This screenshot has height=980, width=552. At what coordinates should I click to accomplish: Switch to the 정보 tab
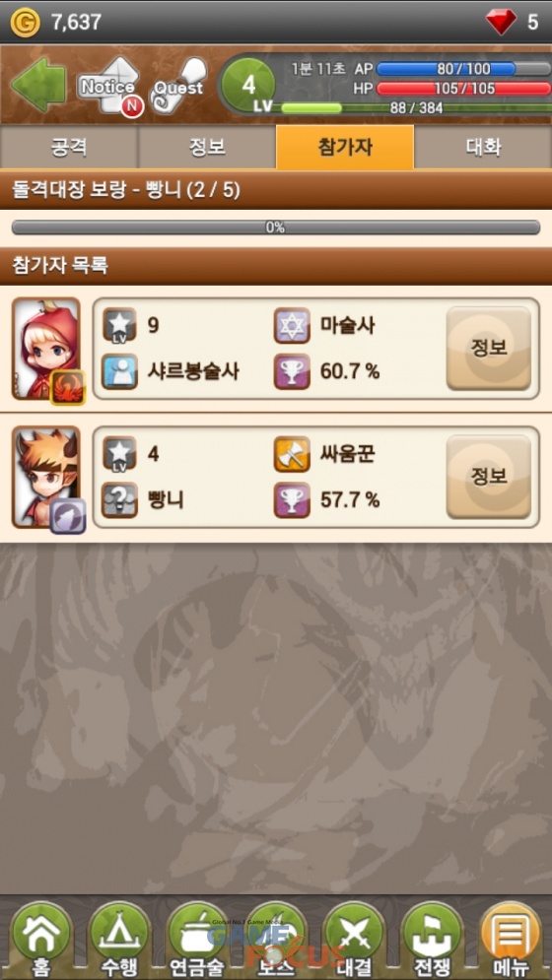pyautogui.click(x=207, y=148)
